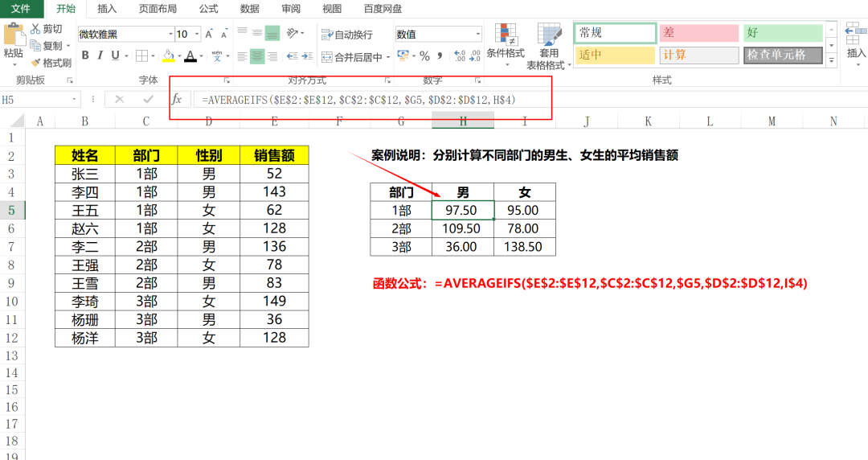Toggle center horizontal alignment
The image size is (868, 460).
point(257,56)
